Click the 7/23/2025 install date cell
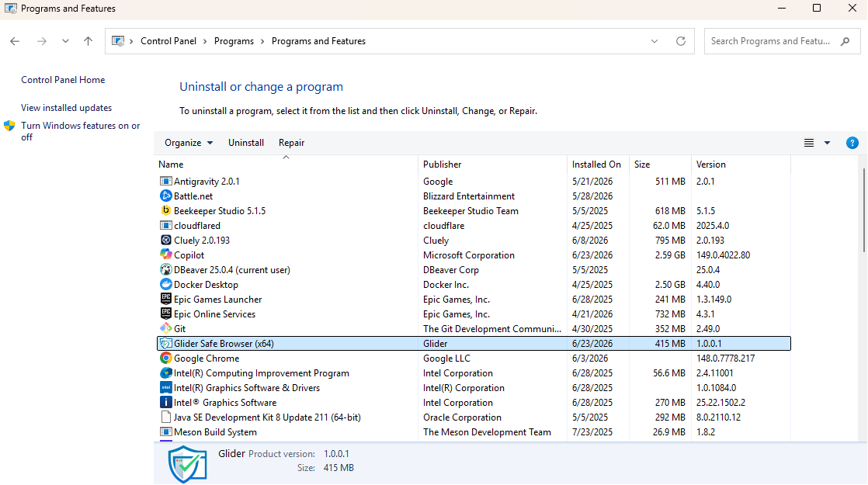This screenshot has height=485, width=868. click(592, 432)
